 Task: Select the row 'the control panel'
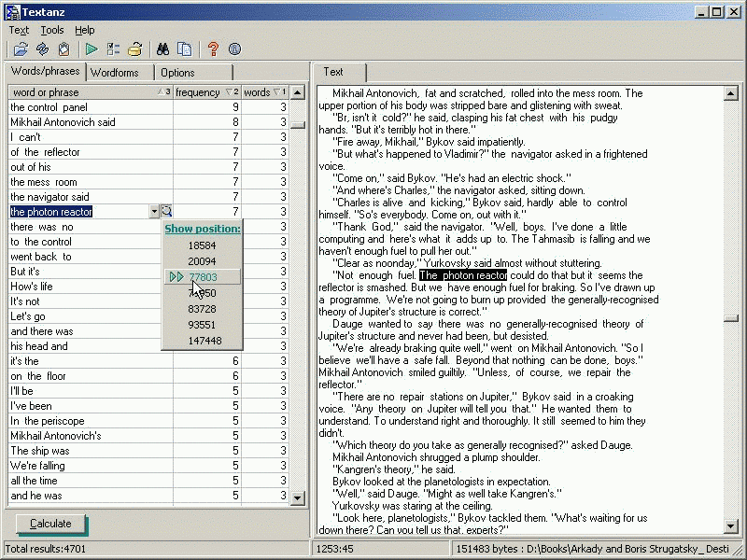[x=148, y=107]
